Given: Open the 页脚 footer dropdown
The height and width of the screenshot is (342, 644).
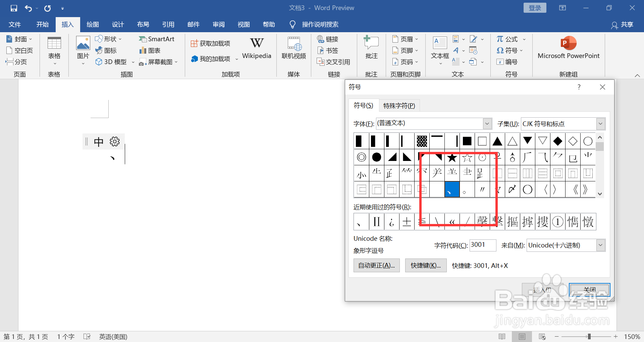Looking at the screenshot, I should click(405, 51).
